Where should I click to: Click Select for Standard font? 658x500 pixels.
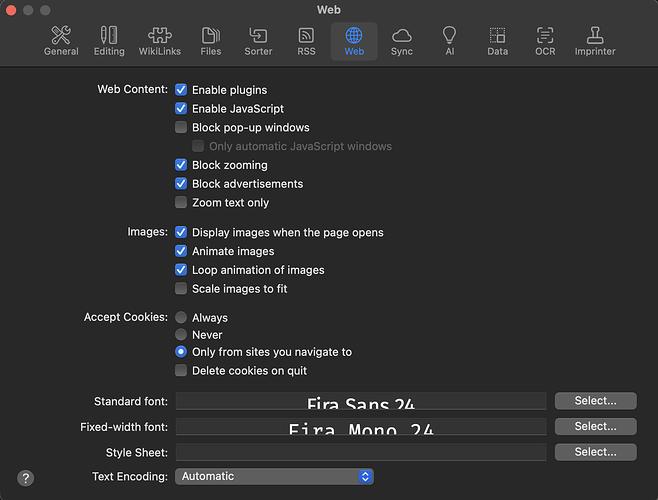click(595, 401)
